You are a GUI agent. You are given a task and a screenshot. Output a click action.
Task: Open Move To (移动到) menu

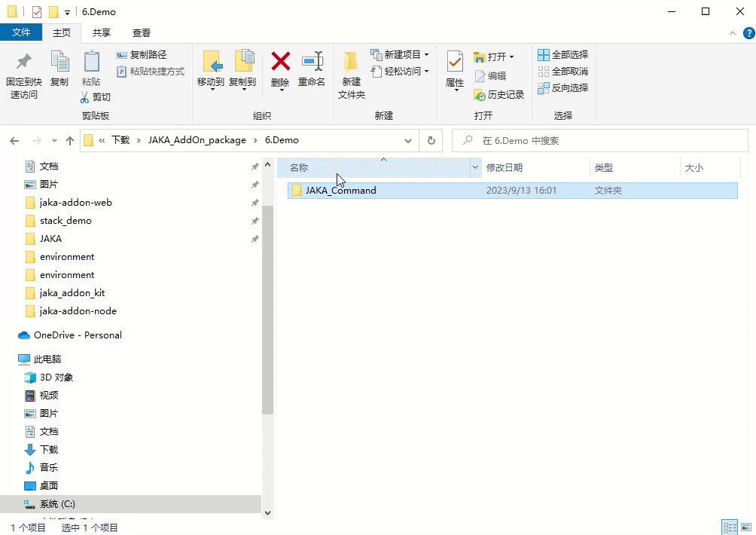[x=211, y=70]
